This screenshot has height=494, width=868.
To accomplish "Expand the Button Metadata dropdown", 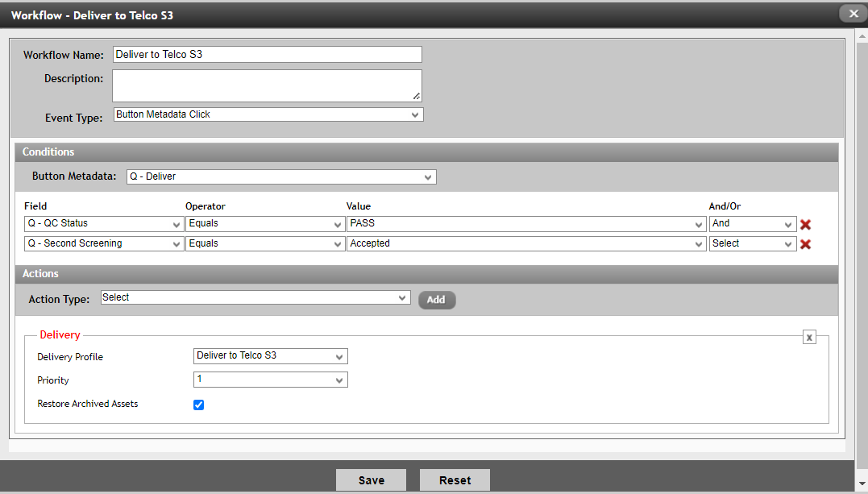I will pos(281,176).
